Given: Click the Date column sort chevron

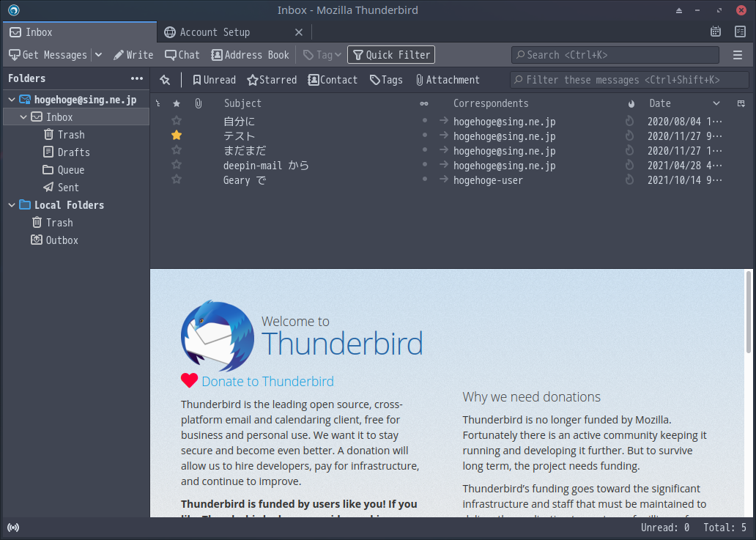Looking at the screenshot, I should [716, 103].
